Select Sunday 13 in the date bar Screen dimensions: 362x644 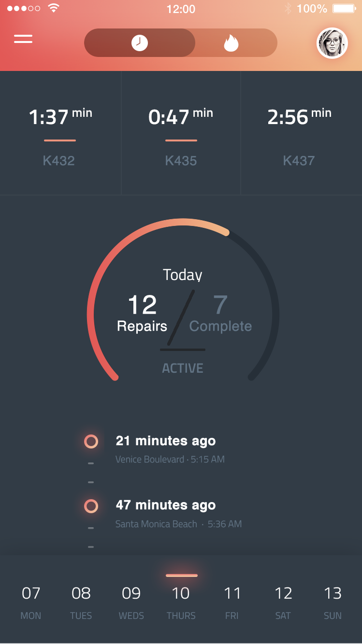tap(333, 601)
